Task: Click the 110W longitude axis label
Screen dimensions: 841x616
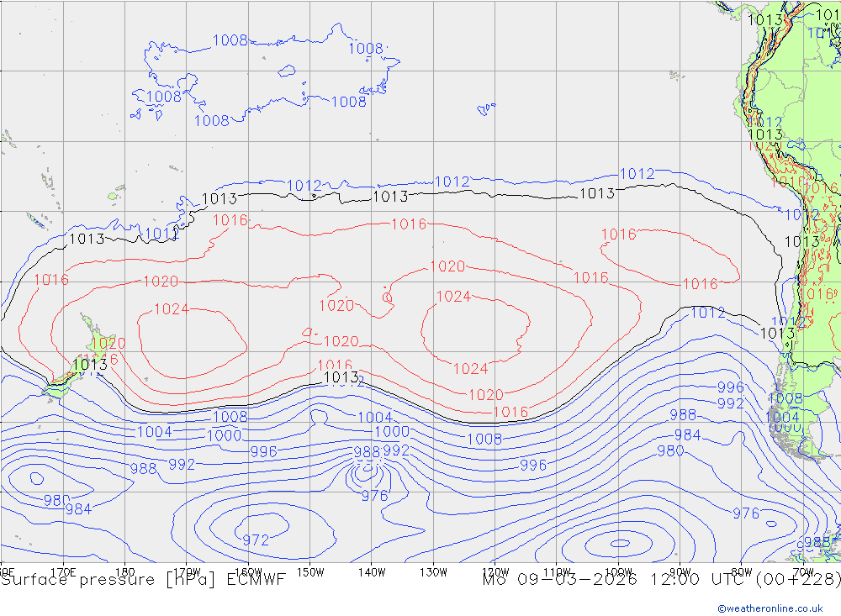Action: [x=557, y=572]
